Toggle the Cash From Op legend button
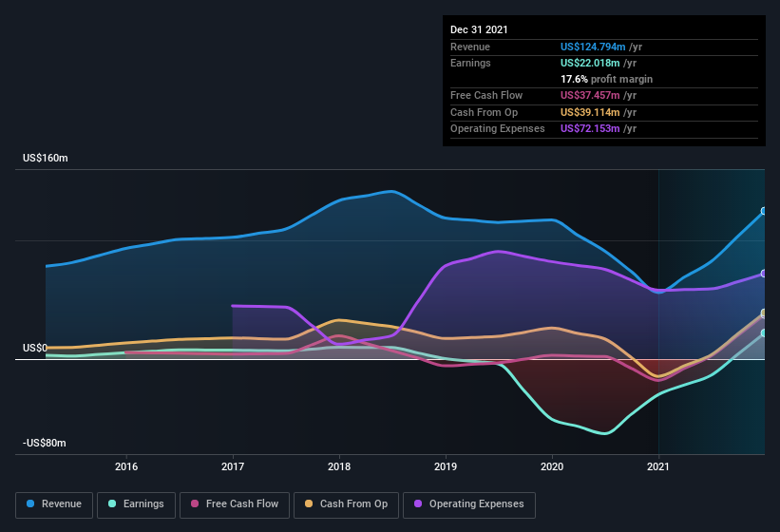Screen dimensions: 780x532 tap(346, 504)
